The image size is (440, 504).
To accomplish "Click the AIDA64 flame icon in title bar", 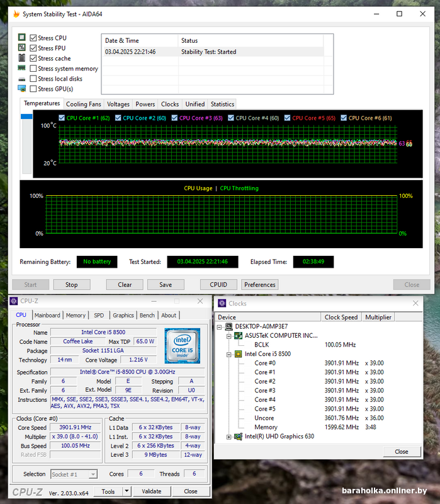I will 16,14.
